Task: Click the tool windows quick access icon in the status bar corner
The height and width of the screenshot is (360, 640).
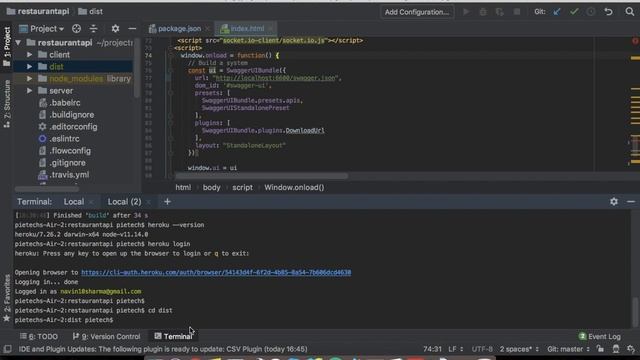Action: tap(7, 349)
